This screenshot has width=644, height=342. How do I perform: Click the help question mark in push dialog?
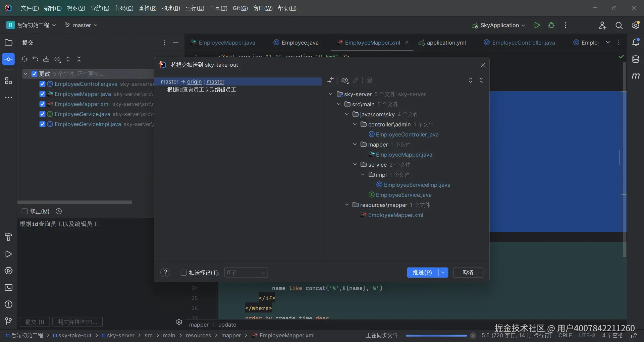tap(165, 273)
